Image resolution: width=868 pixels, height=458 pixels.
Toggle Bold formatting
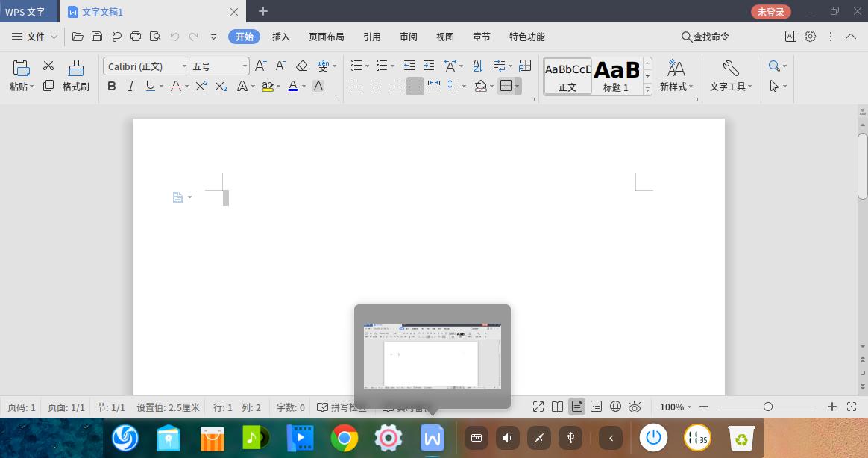112,86
